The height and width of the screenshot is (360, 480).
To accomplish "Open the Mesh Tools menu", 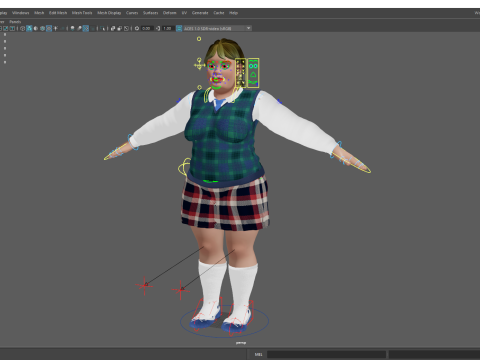I will (x=82, y=13).
